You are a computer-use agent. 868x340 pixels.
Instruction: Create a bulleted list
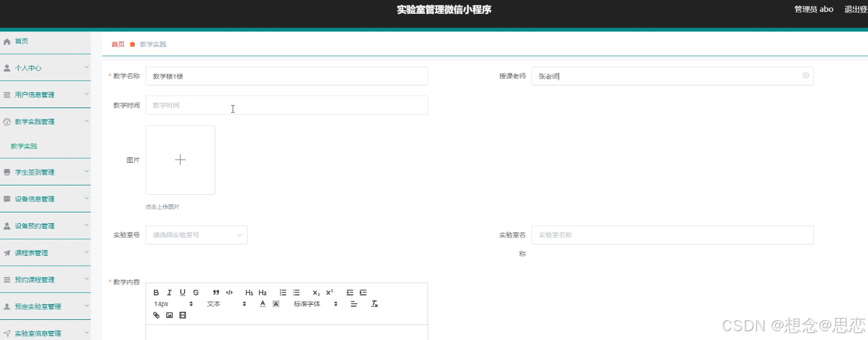pyautogui.click(x=296, y=292)
